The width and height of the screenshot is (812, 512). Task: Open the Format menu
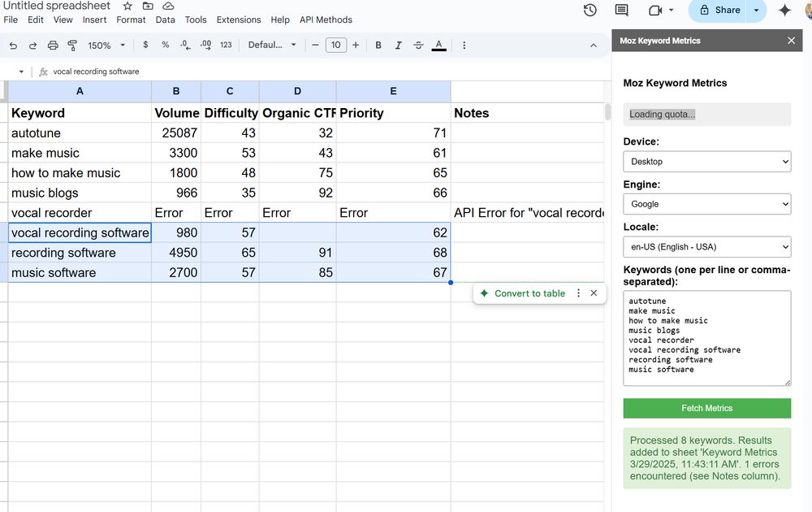pyautogui.click(x=131, y=20)
